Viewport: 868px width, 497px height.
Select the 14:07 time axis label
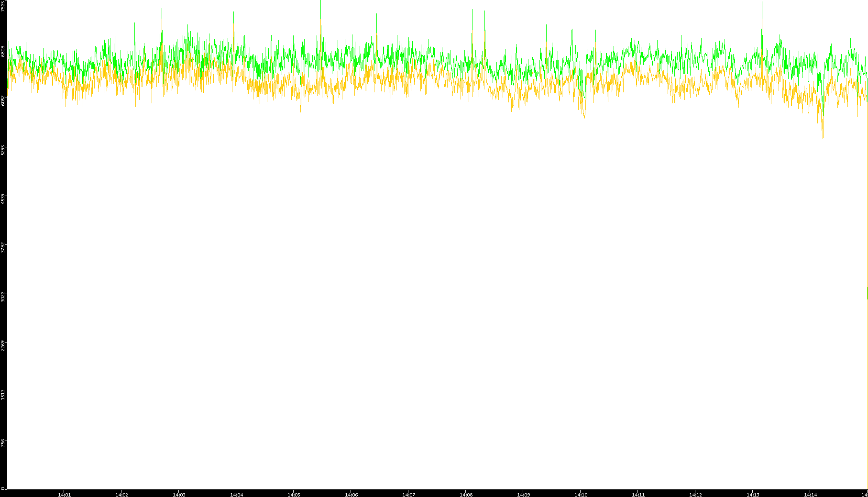pyautogui.click(x=408, y=495)
